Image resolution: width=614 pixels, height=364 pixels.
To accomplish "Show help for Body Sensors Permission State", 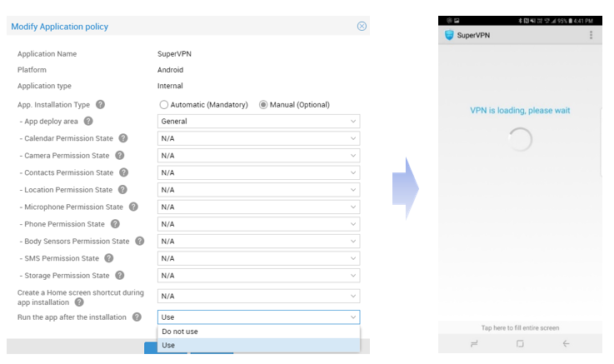I will click(140, 241).
